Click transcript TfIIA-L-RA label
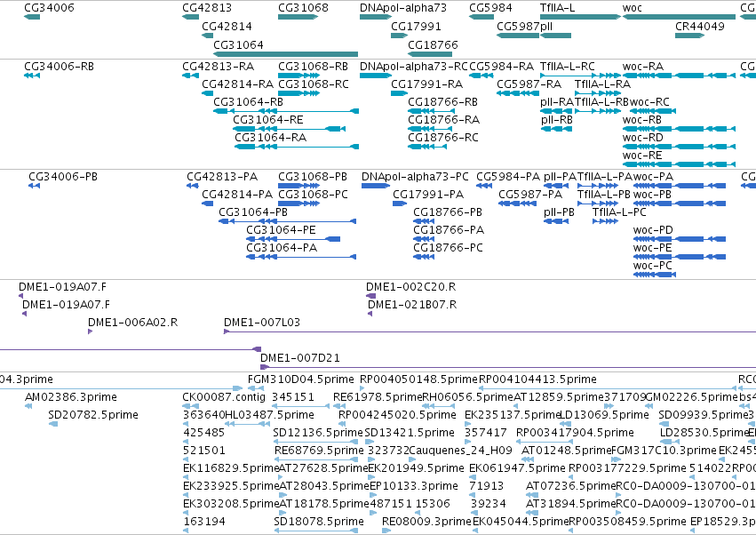 (602, 84)
